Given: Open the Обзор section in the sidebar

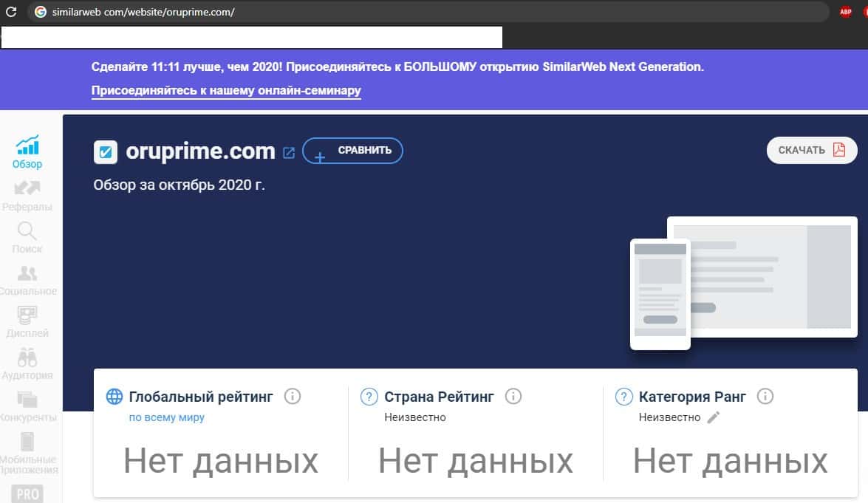Looking at the screenshot, I should click(x=27, y=151).
